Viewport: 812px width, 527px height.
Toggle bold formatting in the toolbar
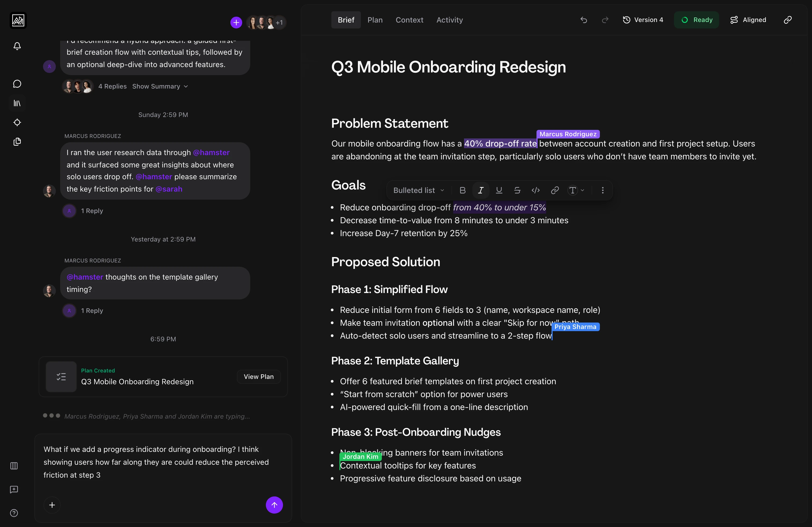click(462, 190)
